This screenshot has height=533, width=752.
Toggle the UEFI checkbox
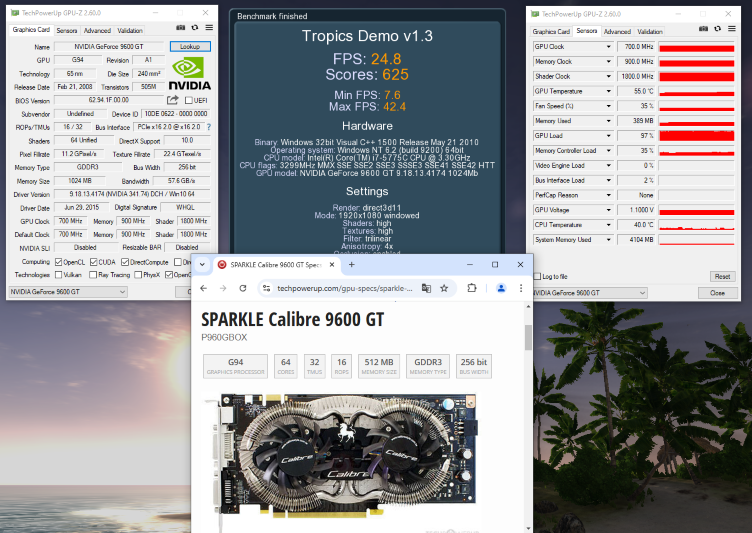point(188,100)
